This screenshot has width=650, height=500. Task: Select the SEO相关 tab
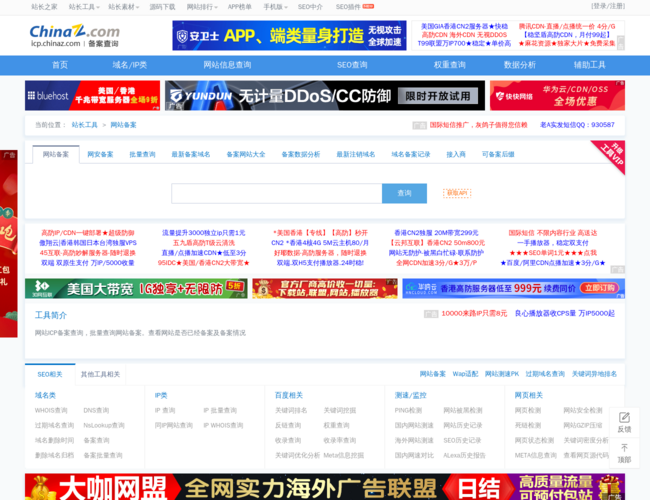tap(50, 375)
